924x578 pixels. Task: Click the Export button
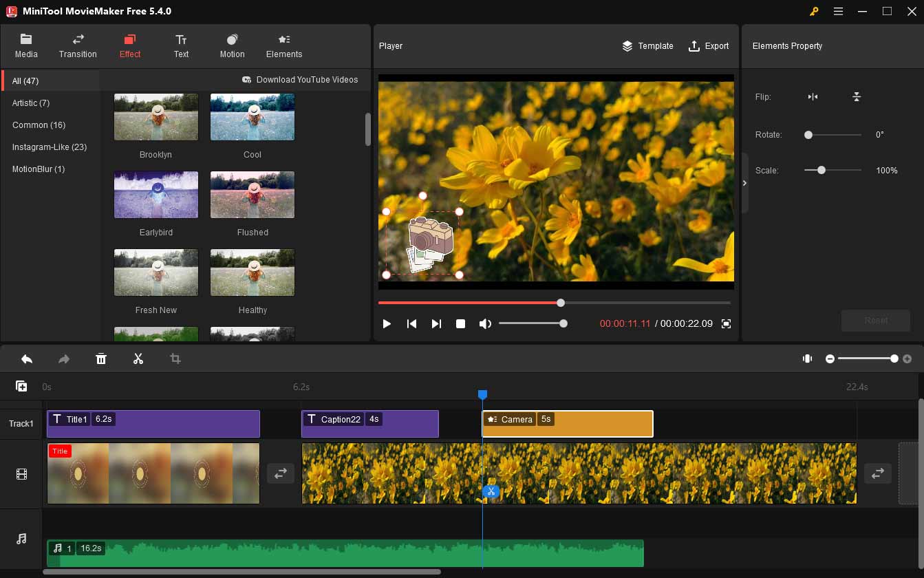[x=708, y=46]
